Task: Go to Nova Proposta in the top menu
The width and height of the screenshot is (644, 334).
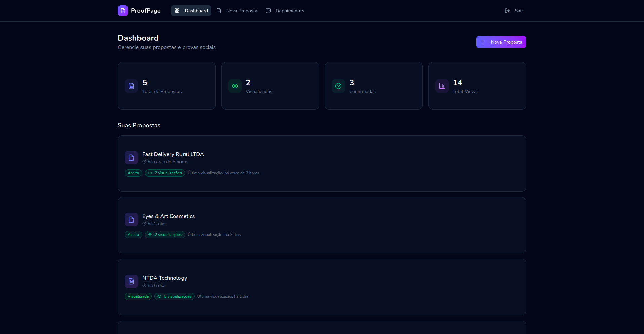Action: tap(237, 11)
